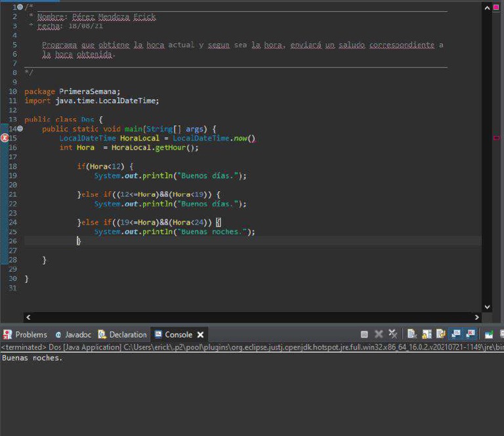504x436 pixels.
Task: Click Remove All Terminated Launches icon
Action: 392,334
